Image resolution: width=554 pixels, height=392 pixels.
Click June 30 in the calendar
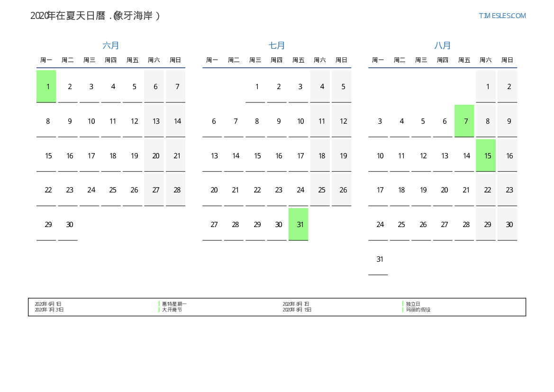[x=68, y=224]
